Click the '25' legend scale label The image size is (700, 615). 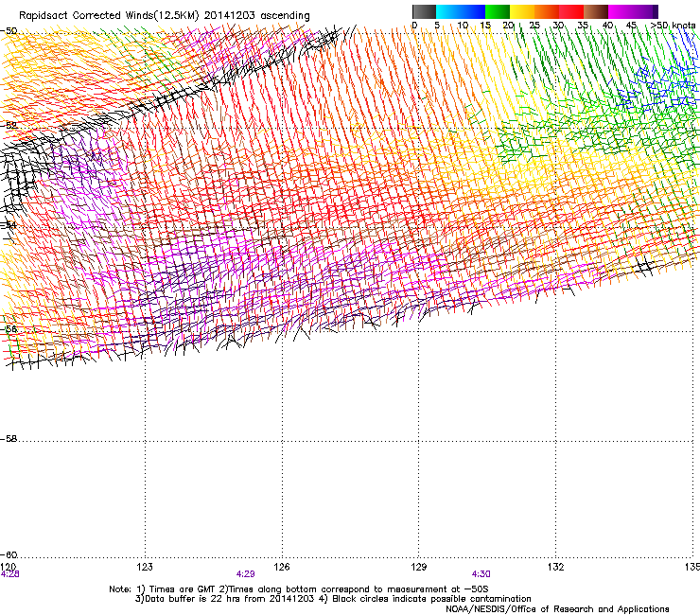click(x=534, y=25)
